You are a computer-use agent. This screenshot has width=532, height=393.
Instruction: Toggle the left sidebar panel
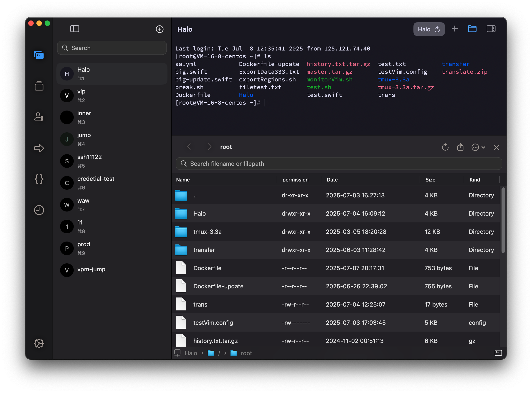point(74,29)
